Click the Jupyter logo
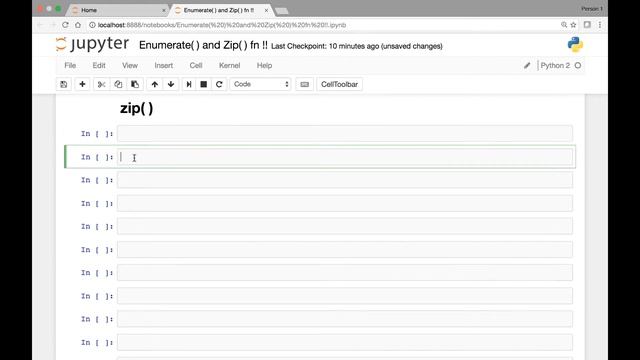 [x=93, y=44]
